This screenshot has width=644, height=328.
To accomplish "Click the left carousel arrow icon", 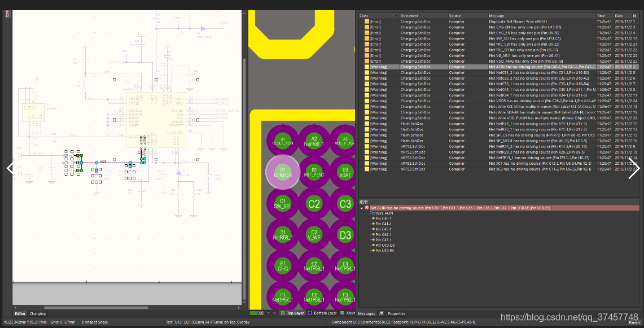I will click(x=11, y=168).
